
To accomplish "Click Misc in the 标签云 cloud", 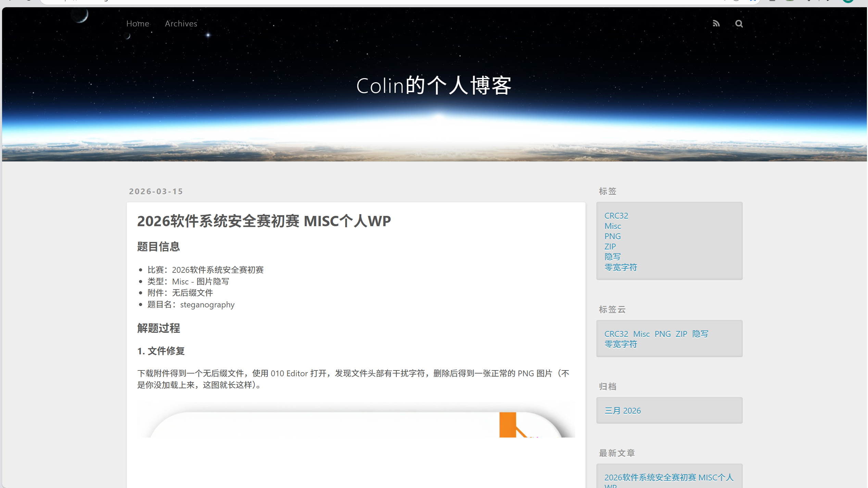I will pos(641,334).
